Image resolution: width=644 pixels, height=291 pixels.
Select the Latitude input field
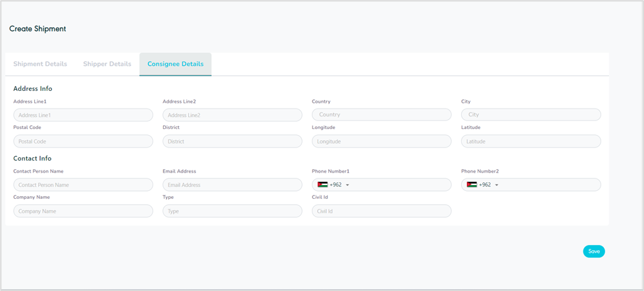[531, 142]
